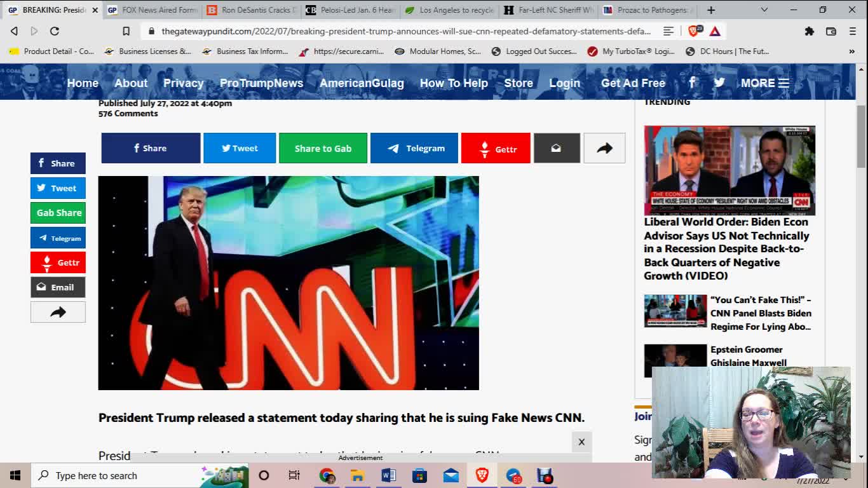The image size is (868, 488).
Task: Click sidebar Email button
Action: click(58, 287)
